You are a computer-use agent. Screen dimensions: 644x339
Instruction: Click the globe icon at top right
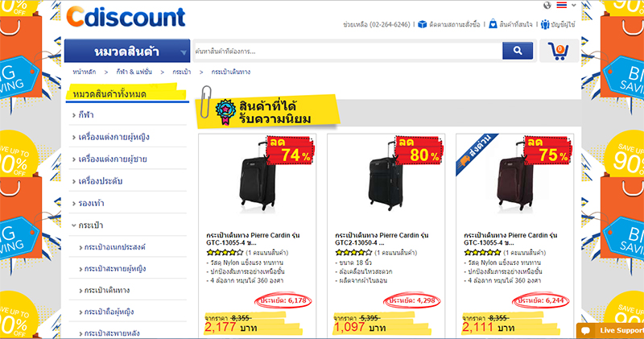[x=547, y=5]
